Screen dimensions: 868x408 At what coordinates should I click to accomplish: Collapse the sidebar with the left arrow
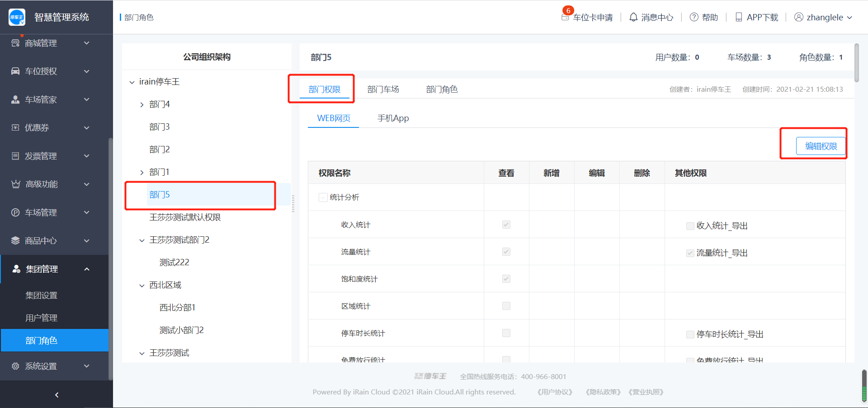tap(57, 395)
